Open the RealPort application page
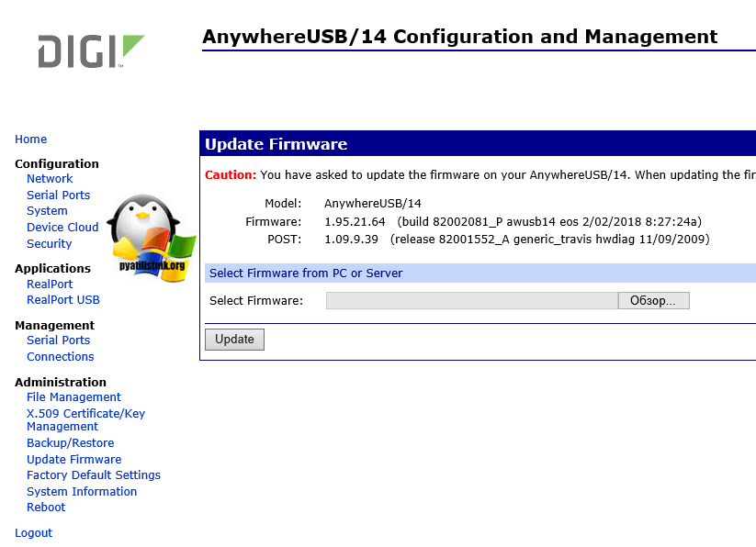Image resolution: width=756 pixels, height=547 pixels. (x=50, y=285)
